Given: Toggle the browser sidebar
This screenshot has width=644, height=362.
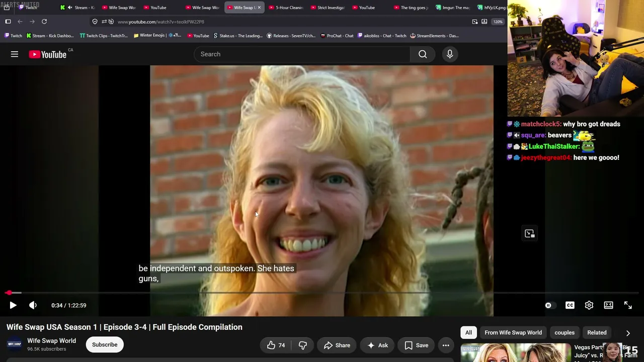Looking at the screenshot, I should coord(8,22).
